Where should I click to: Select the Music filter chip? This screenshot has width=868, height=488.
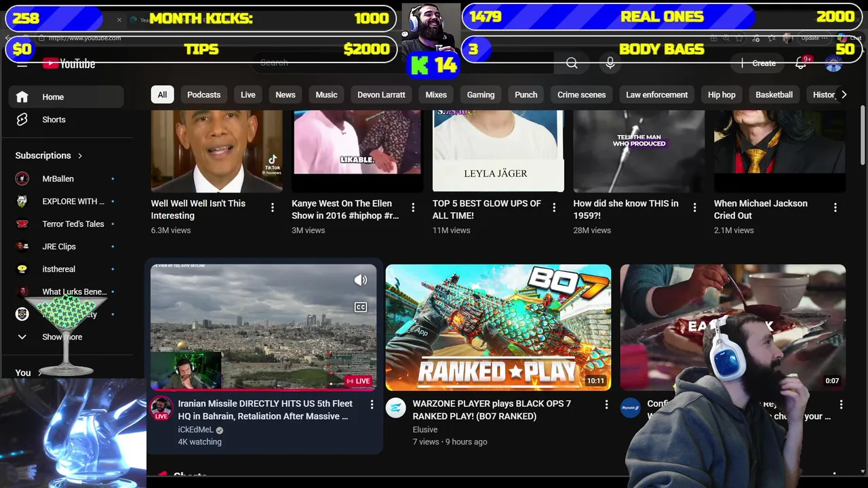[326, 95]
